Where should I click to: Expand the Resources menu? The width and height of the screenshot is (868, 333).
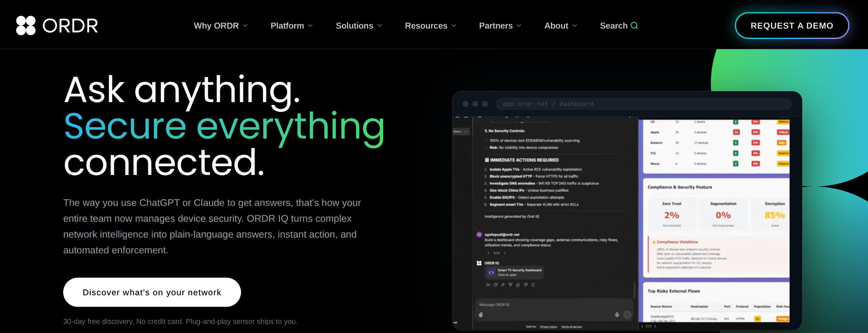tap(431, 26)
